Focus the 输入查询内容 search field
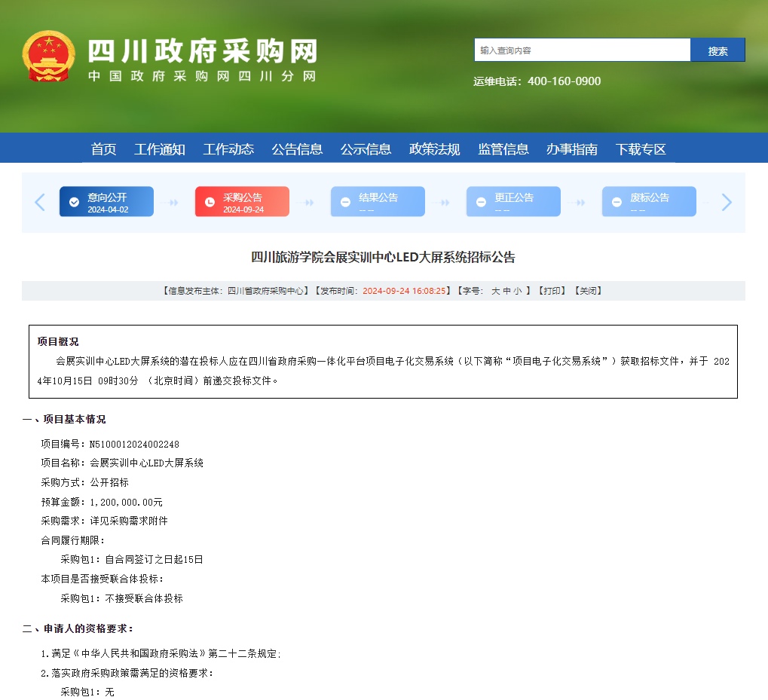 coord(583,50)
